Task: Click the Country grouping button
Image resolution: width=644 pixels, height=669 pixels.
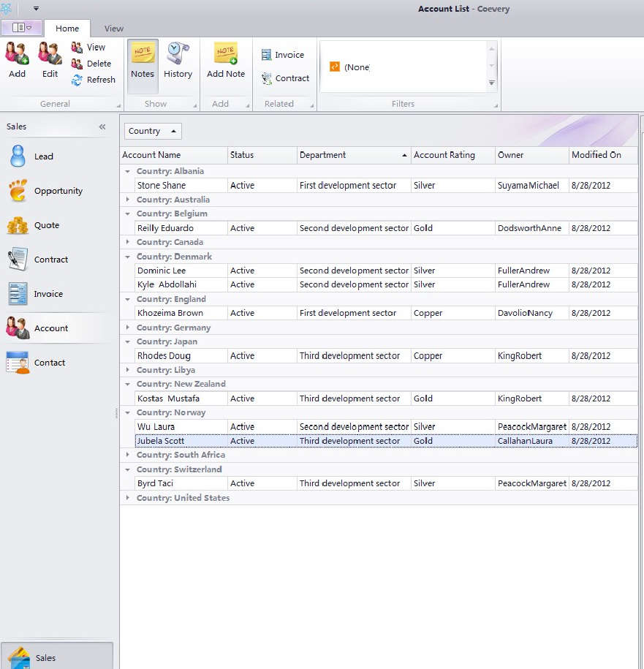Action: coord(152,131)
